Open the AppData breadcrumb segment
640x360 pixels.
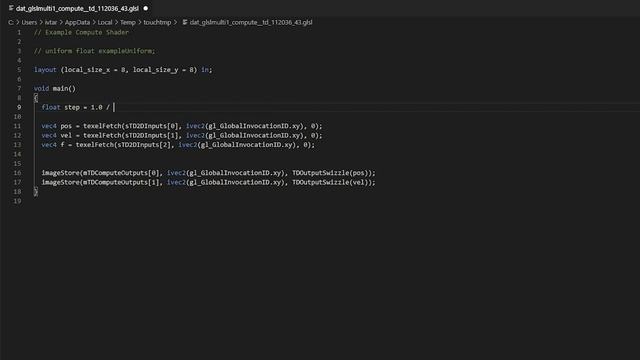click(x=77, y=22)
